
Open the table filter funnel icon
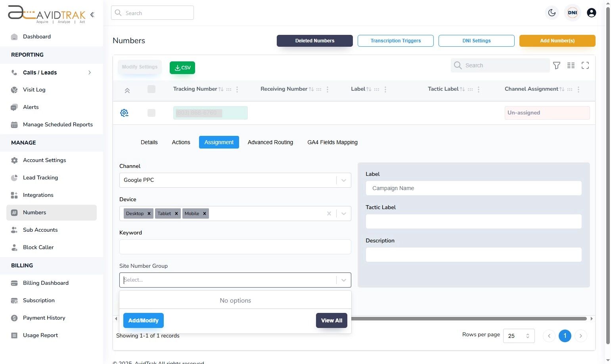pyautogui.click(x=557, y=65)
